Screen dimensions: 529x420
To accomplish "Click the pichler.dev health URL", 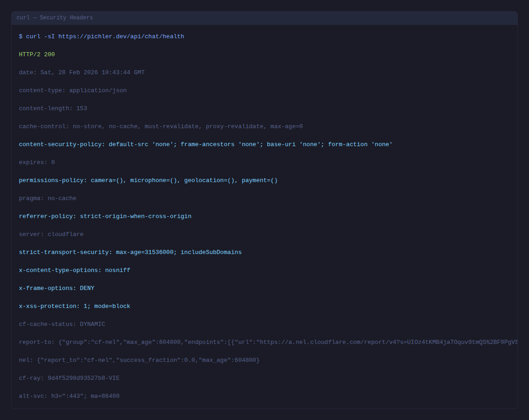I will click(121, 36).
